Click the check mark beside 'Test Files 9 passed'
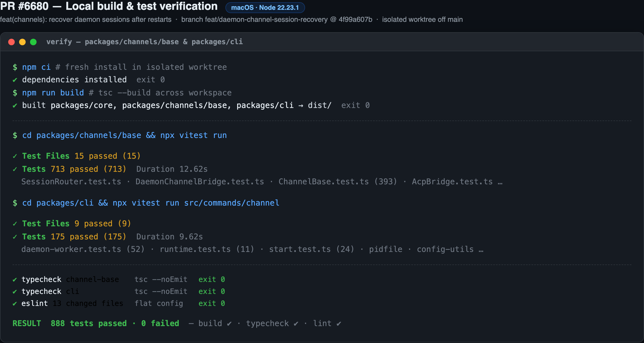Screen dimensions: 644x343 (x=15, y=224)
